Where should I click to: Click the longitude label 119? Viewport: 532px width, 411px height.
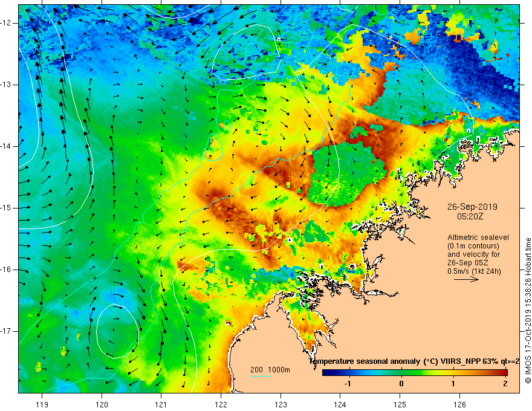pyautogui.click(x=42, y=404)
